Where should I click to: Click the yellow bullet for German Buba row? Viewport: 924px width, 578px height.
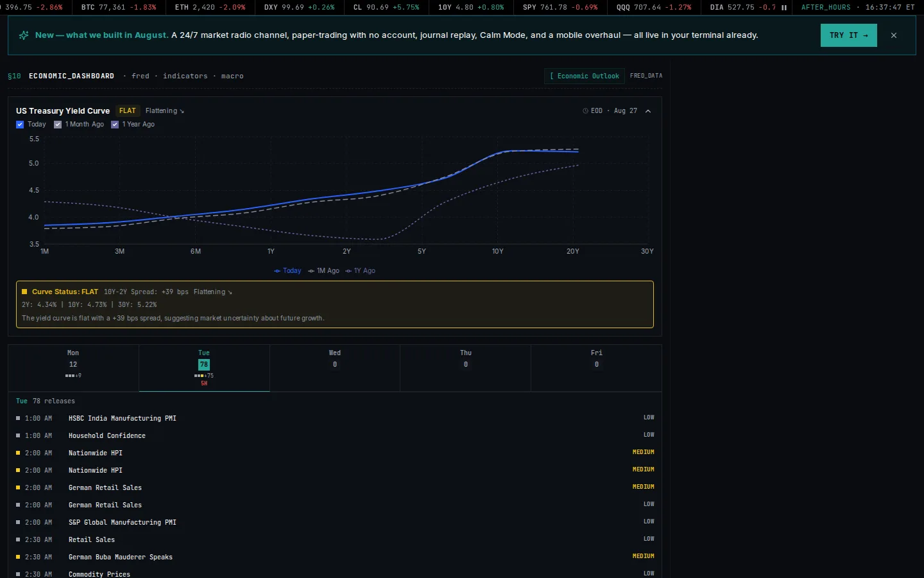pyautogui.click(x=18, y=557)
